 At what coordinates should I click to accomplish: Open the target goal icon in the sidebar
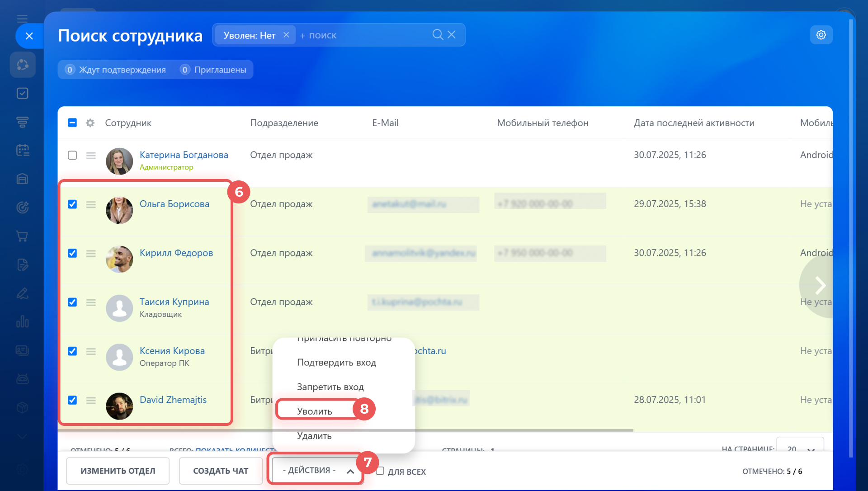tap(22, 207)
